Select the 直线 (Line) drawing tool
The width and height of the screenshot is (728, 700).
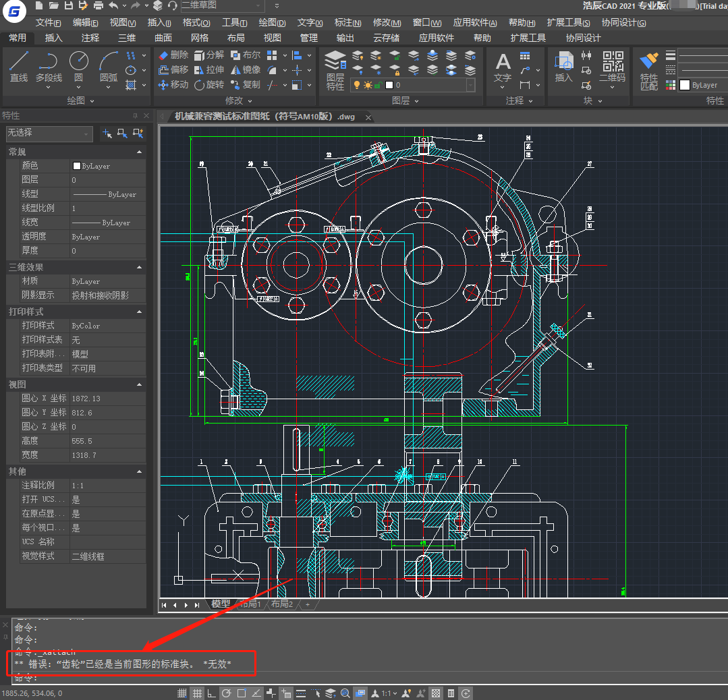[x=19, y=67]
